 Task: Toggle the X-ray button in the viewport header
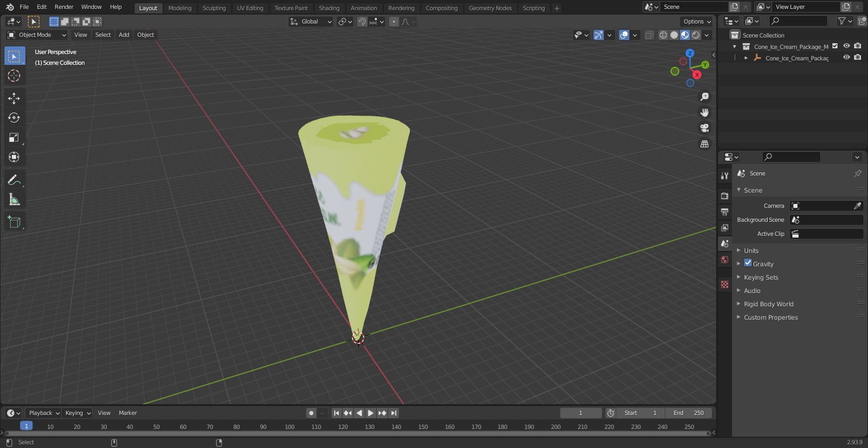pyautogui.click(x=649, y=35)
